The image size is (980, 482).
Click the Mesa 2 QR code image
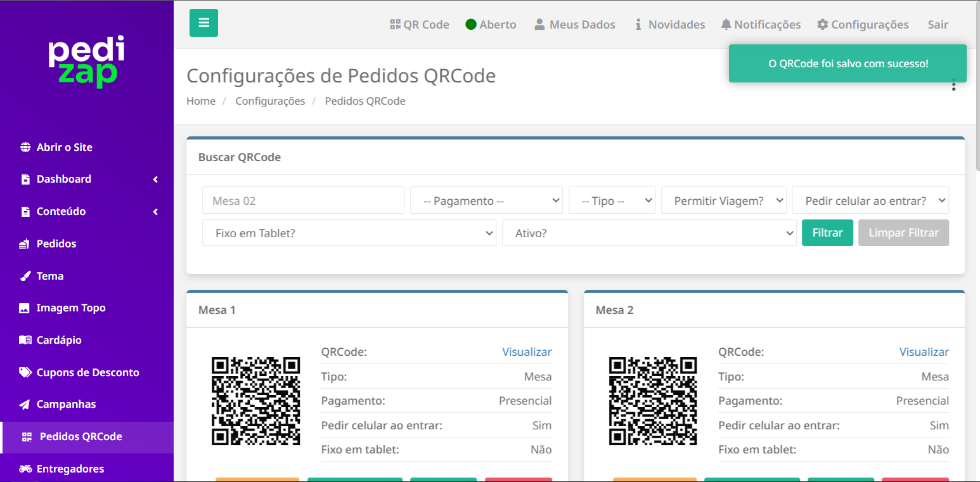pos(653,401)
